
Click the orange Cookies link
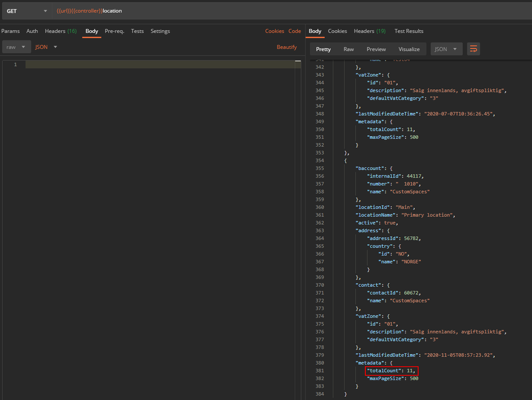coord(274,31)
